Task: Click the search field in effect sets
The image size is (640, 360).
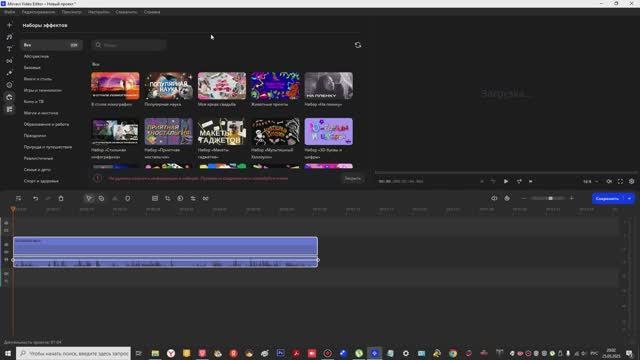Action: 129,45
